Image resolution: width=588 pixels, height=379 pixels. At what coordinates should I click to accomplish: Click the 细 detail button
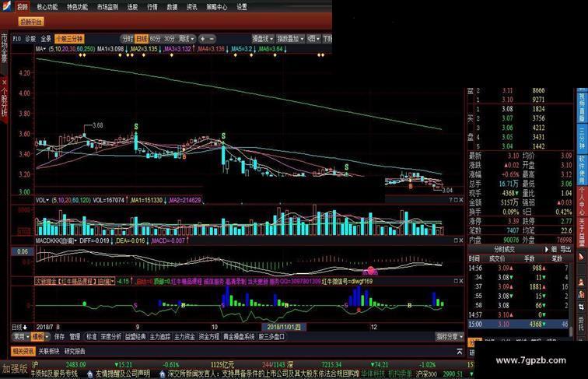coord(554,250)
